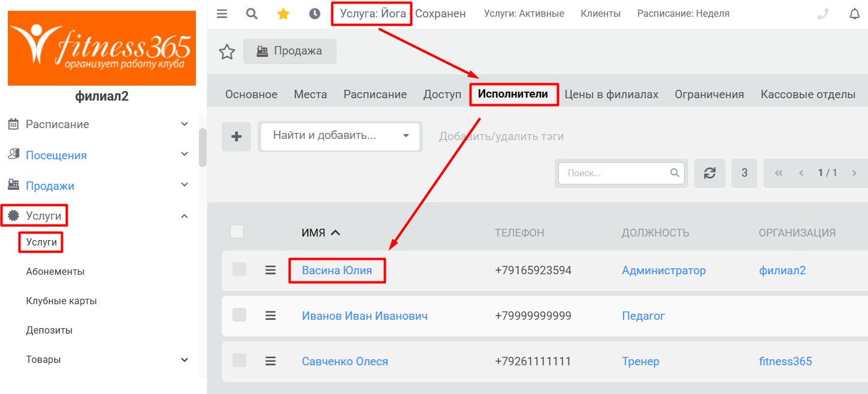
Task: Open notifications bell icon
Action: click(x=855, y=14)
